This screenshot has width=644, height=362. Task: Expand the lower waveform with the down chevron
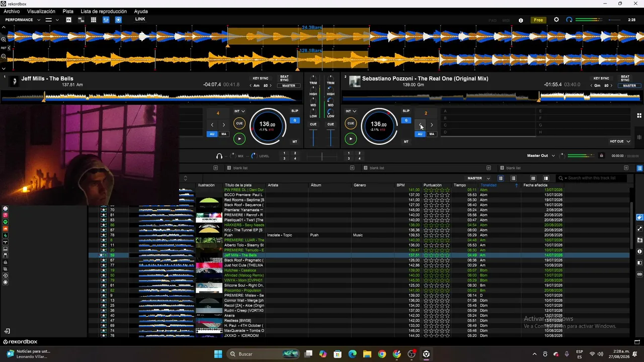(x=4, y=68)
